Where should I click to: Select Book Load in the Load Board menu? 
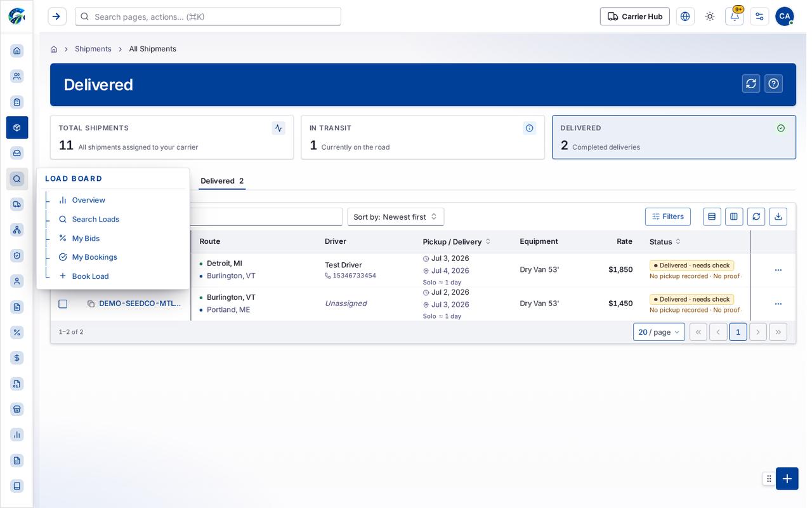click(x=90, y=276)
